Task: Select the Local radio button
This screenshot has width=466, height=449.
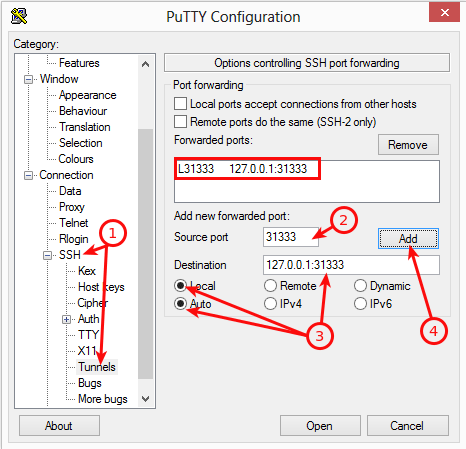Action: tap(180, 286)
